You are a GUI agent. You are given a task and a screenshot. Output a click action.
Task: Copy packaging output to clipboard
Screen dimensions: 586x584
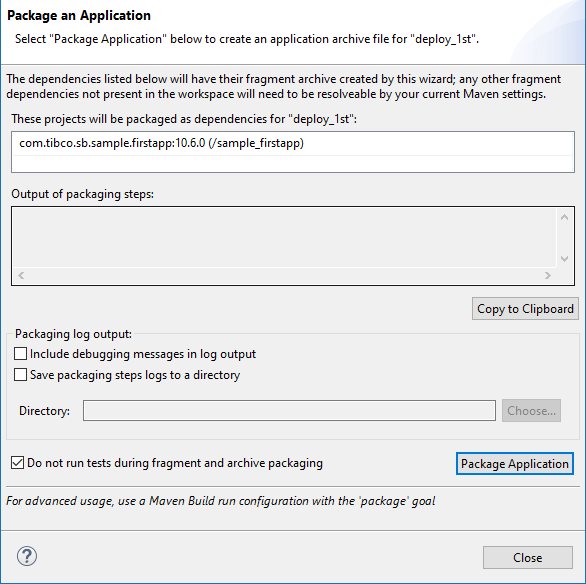(525, 309)
